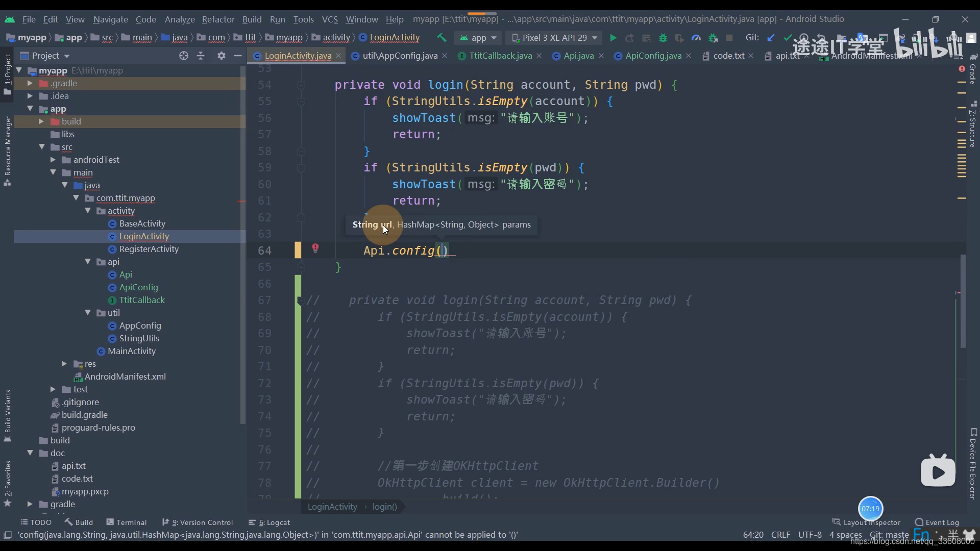Open the Build menu

252,19
